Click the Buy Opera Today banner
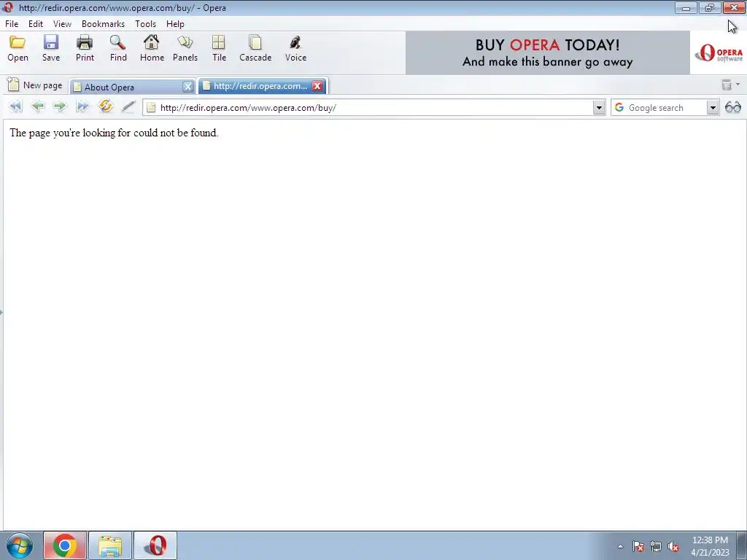The height and width of the screenshot is (560, 747). tap(547, 52)
